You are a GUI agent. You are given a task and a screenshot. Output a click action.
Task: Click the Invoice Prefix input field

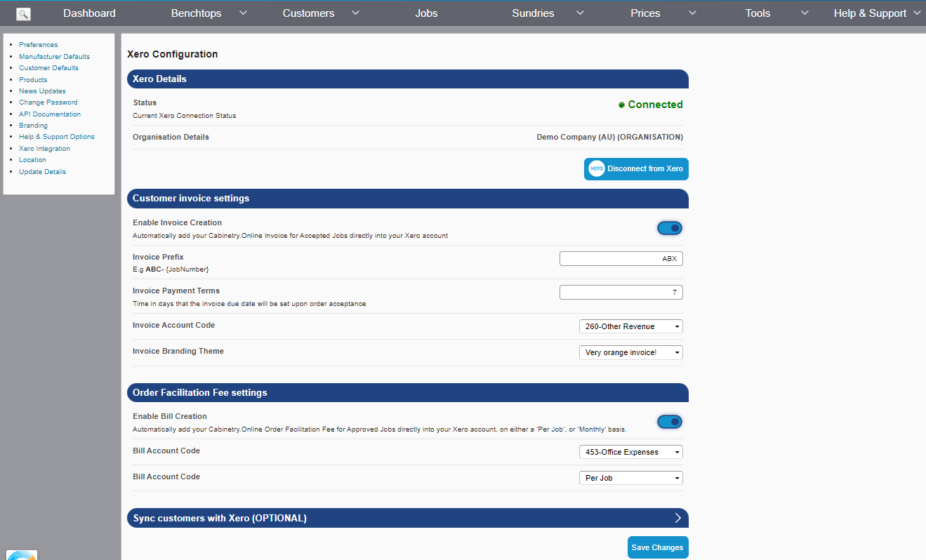pyautogui.click(x=621, y=258)
